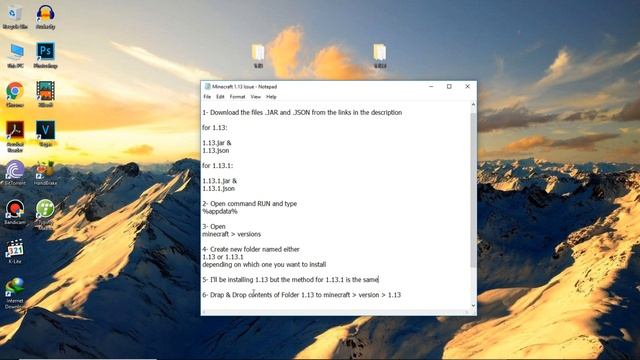This screenshot has width=640, height=360.
Task: Click the '3- Open' line
Action: click(213, 227)
